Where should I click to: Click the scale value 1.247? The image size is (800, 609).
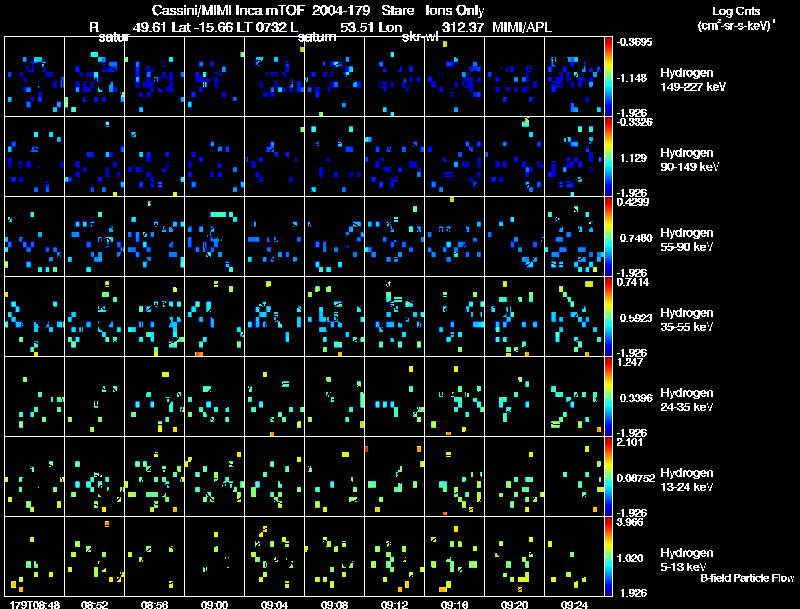point(630,362)
